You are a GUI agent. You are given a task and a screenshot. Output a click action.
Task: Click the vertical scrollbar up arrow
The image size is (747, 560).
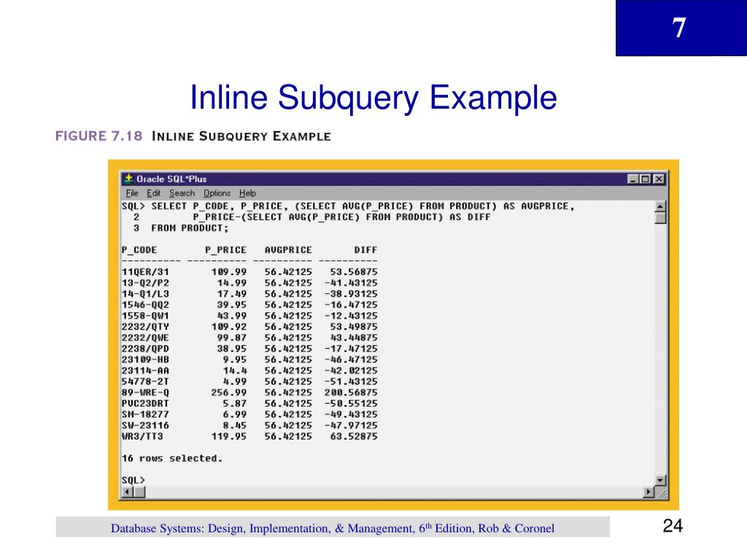click(x=660, y=206)
